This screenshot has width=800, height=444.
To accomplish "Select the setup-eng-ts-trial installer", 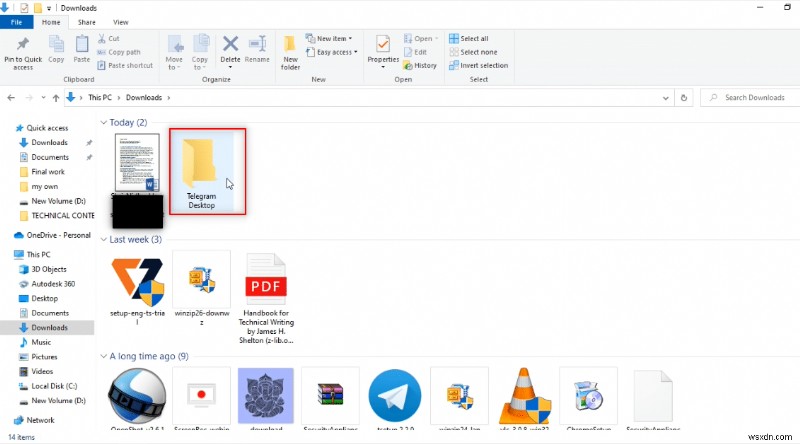I will pos(137,288).
